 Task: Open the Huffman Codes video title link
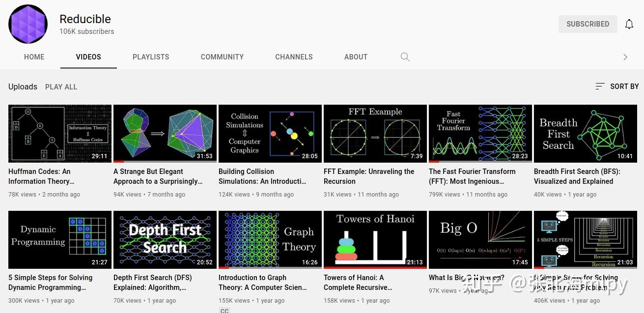tap(39, 176)
